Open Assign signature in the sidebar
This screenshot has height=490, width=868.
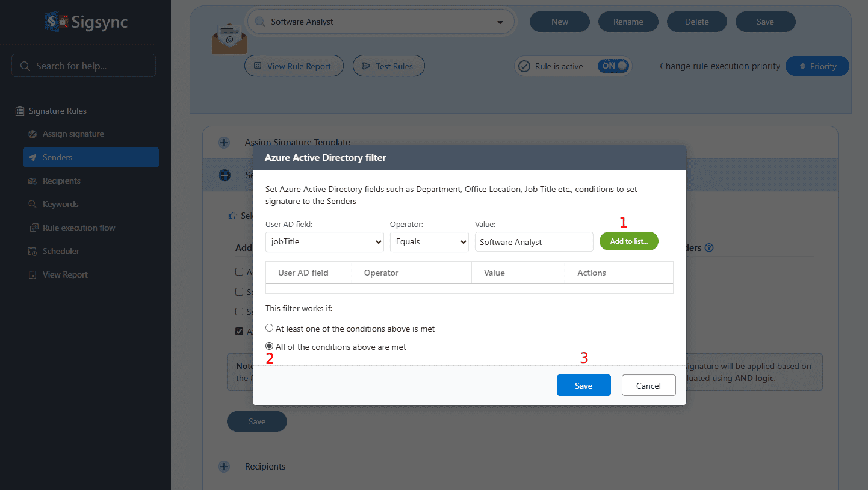(73, 134)
